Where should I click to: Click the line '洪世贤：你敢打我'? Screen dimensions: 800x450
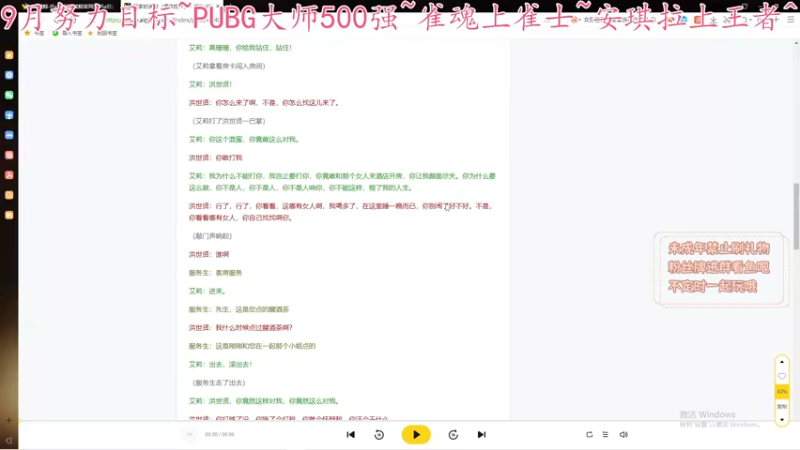[215, 158]
